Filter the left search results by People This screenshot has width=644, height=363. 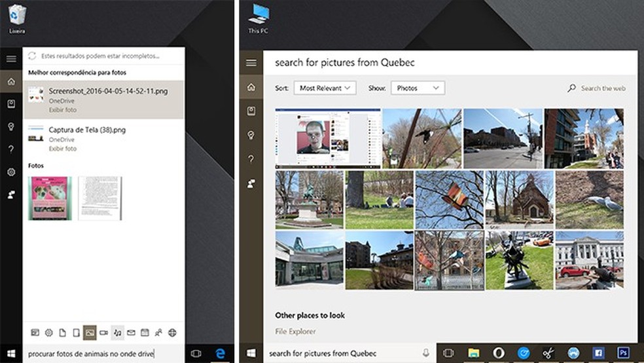coord(158,333)
